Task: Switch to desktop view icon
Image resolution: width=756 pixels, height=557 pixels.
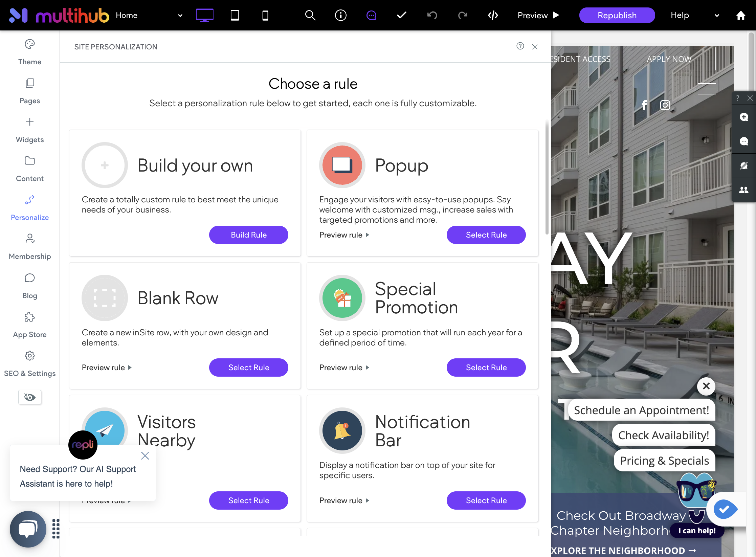Action: [x=204, y=15]
